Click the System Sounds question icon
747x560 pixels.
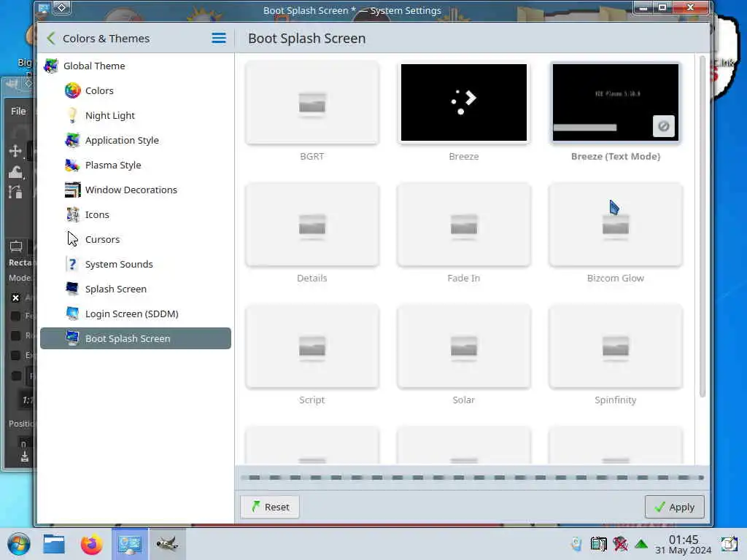[72, 264]
